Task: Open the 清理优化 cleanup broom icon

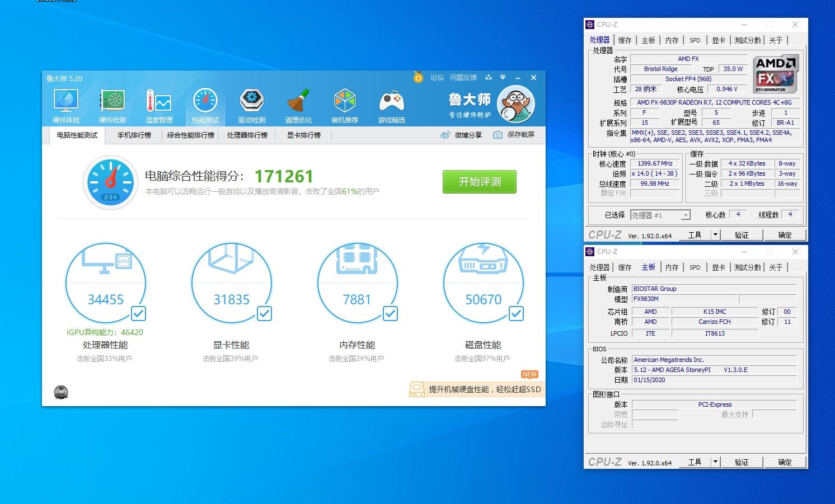Action: (x=298, y=105)
